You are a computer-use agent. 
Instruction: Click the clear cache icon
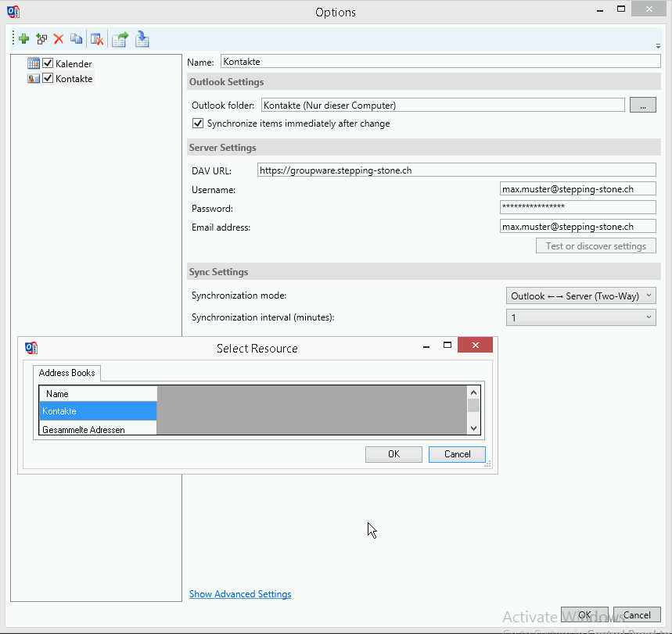coord(96,38)
